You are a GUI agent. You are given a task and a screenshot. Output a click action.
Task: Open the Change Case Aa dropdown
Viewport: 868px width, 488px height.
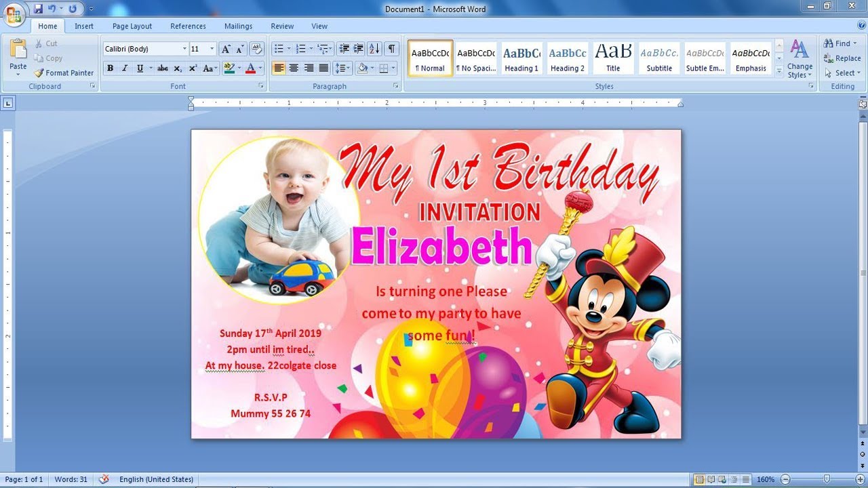(210, 68)
